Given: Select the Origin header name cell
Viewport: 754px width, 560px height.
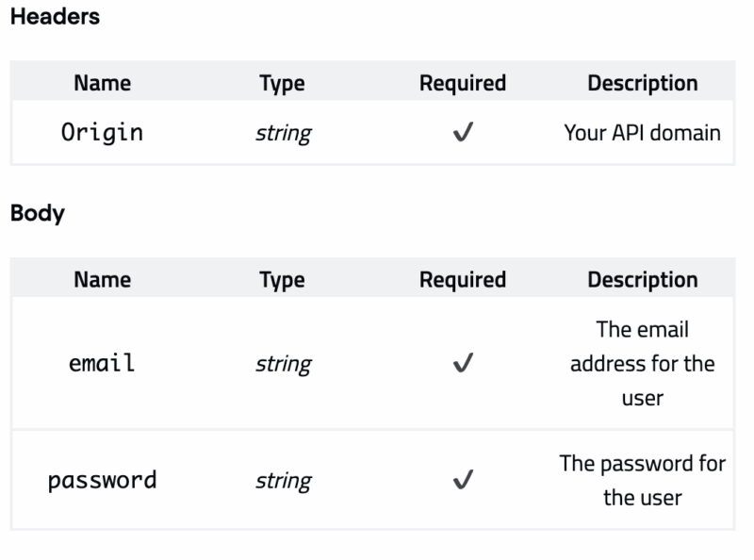Looking at the screenshot, I should coord(102,133).
